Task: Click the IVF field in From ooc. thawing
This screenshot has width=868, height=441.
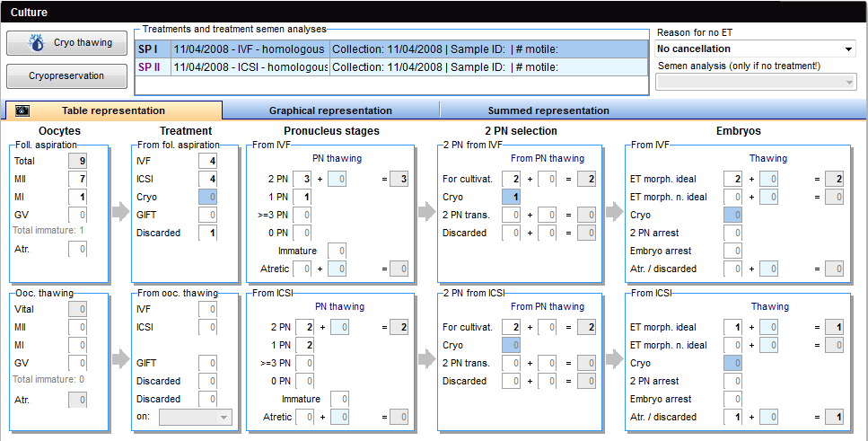Action: click(x=207, y=309)
